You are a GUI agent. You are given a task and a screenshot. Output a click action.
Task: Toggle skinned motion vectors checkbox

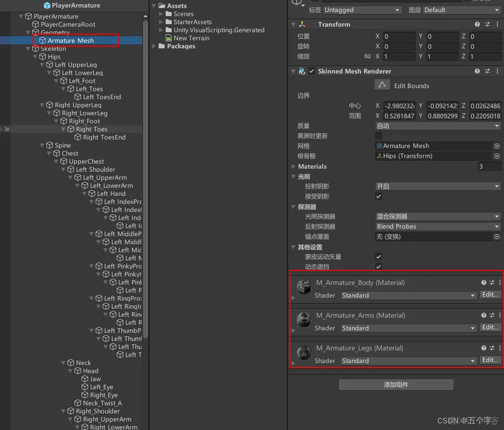tap(379, 257)
